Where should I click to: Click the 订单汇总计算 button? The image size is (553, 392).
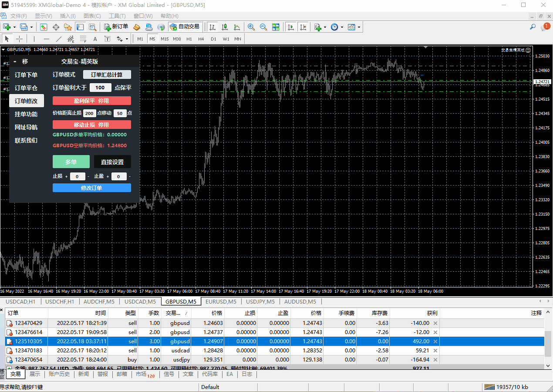point(107,74)
